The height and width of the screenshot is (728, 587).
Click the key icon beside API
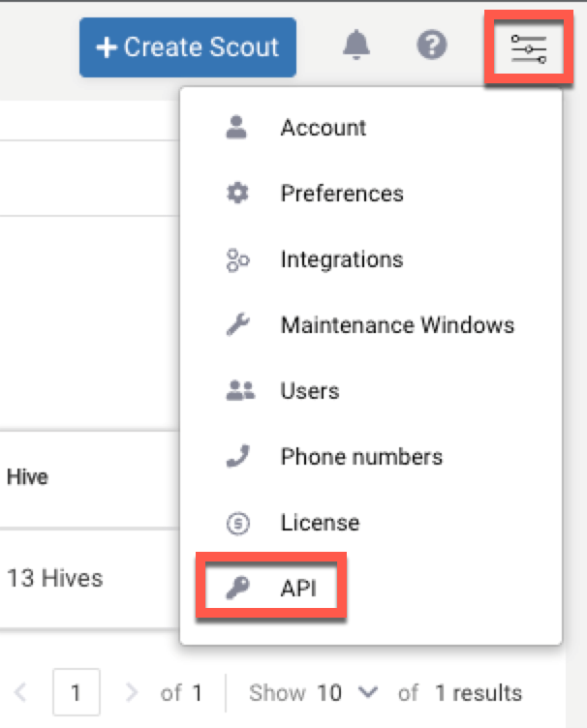237,589
